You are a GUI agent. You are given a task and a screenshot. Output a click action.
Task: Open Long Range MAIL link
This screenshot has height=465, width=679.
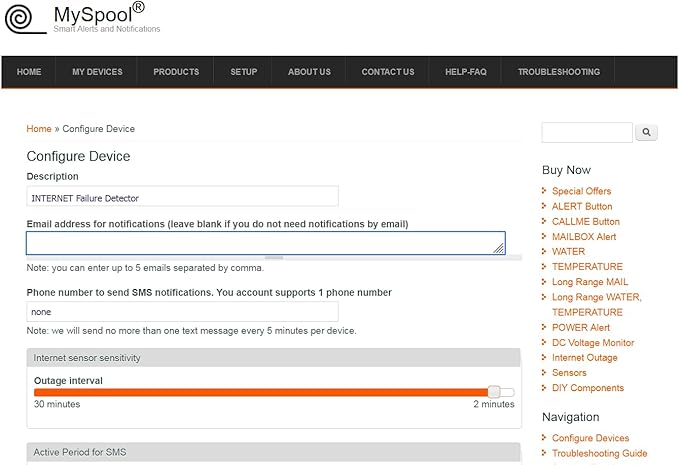(590, 282)
